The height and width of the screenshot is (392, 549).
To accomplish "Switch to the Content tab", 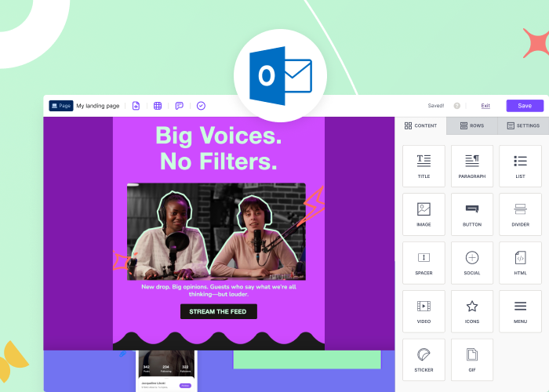I will pos(420,125).
